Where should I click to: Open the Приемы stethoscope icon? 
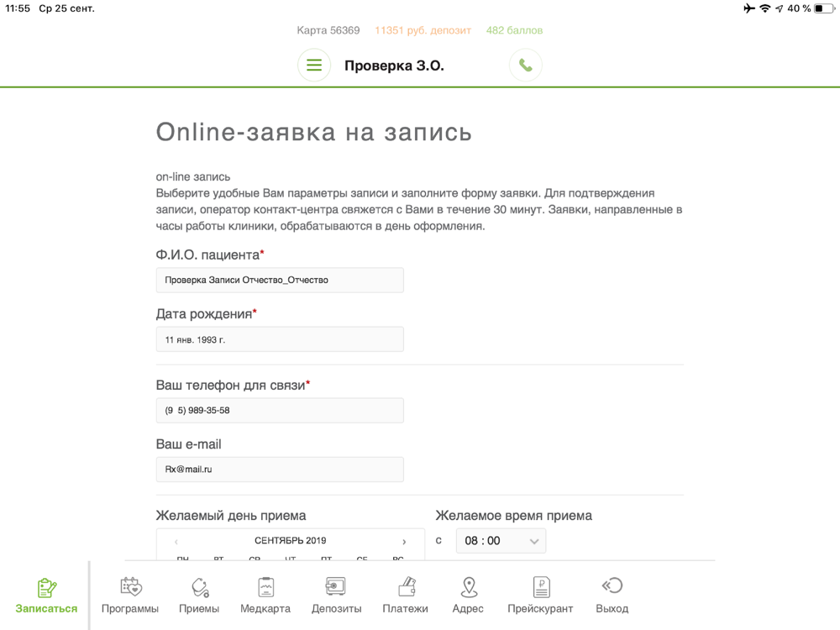tap(200, 587)
